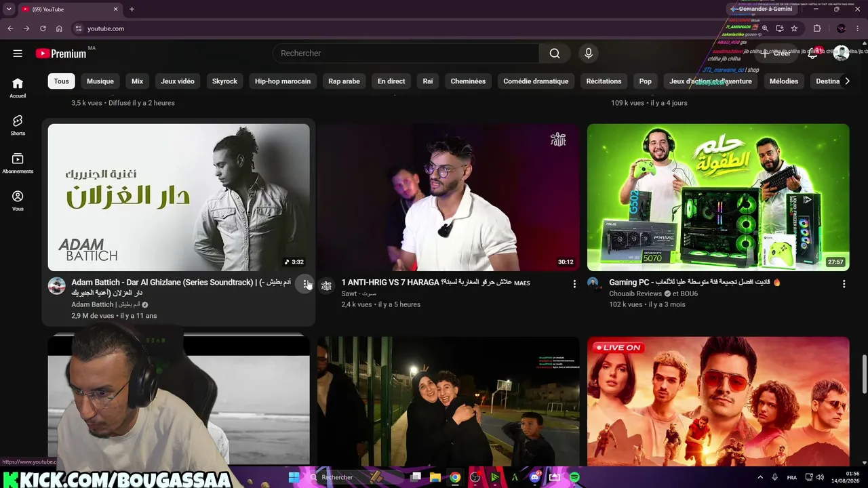Open Chrome from the taskbar
The image size is (868, 488).
coord(455,477)
